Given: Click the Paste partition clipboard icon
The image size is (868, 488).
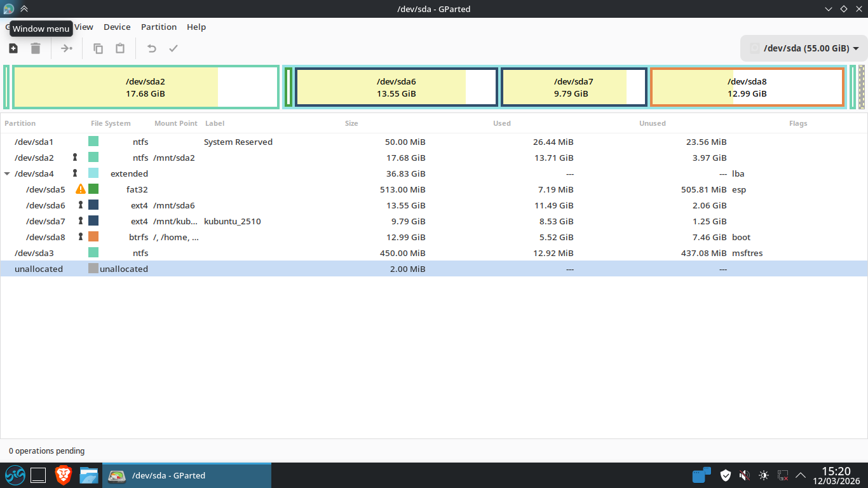Looking at the screenshot, I should coord(120,48).
